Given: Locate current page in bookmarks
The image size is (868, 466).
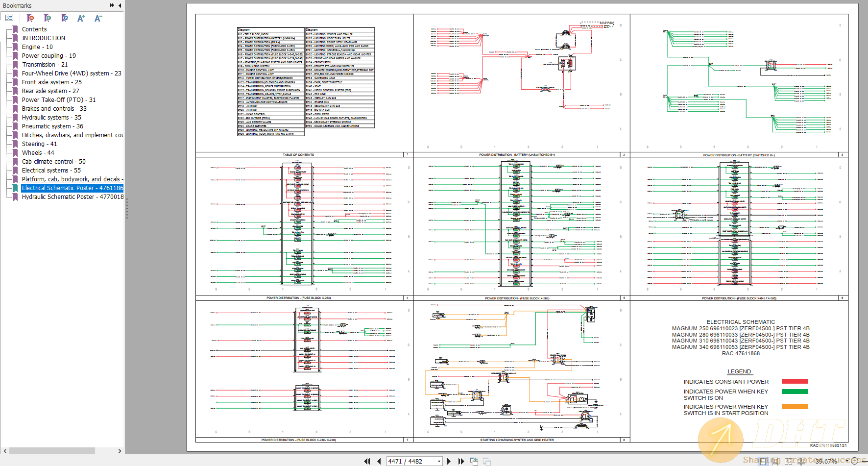Looking at the screenshot, I should (64, 18).
